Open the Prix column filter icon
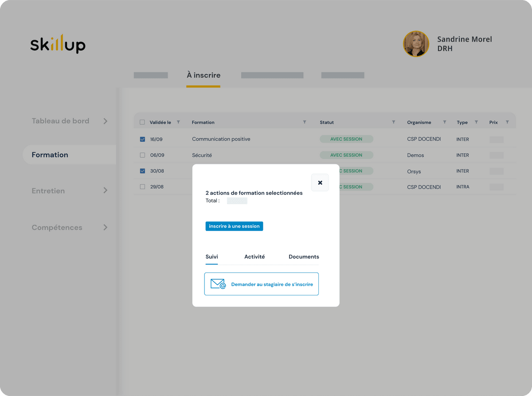Viewport: 532px width, 396px height. [507, 122]
